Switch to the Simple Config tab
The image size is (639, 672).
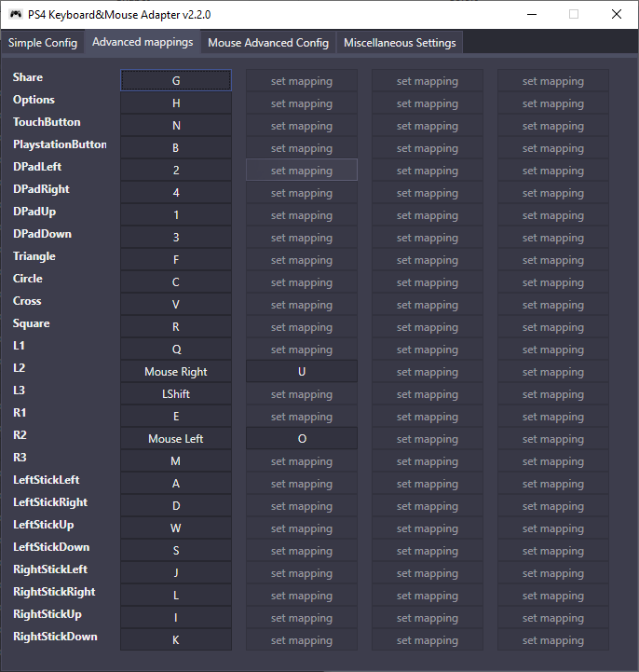click(43, 43)
